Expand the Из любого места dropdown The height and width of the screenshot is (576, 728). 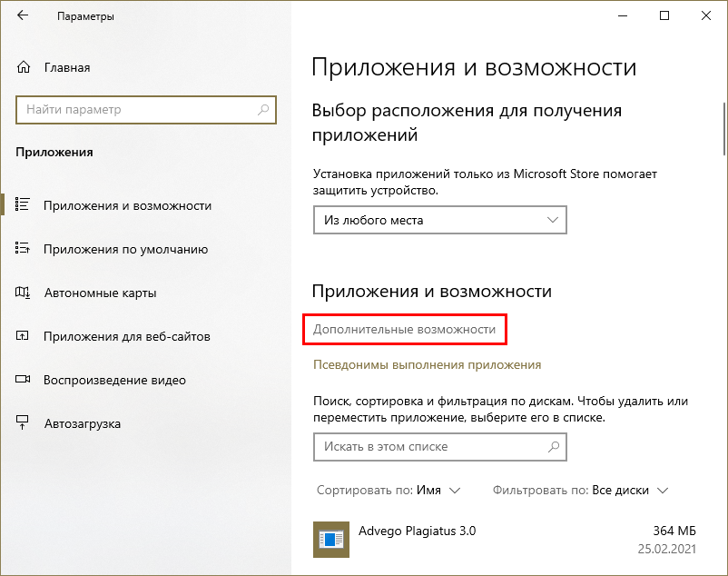439,220
